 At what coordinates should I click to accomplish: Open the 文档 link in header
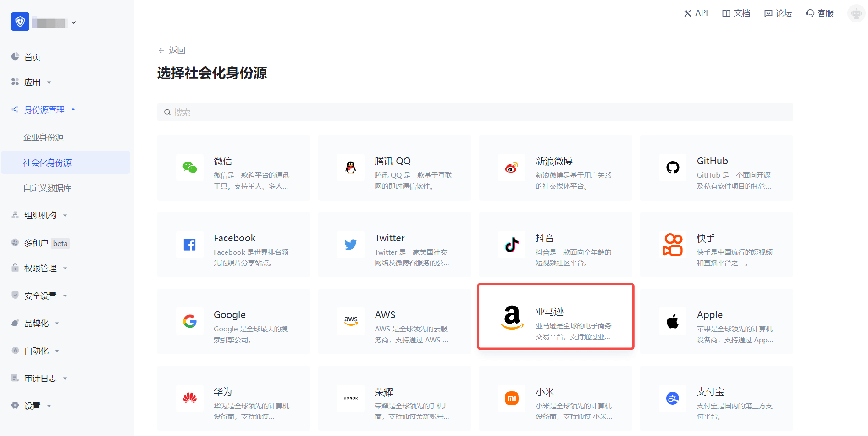click(x=736, y=13)
